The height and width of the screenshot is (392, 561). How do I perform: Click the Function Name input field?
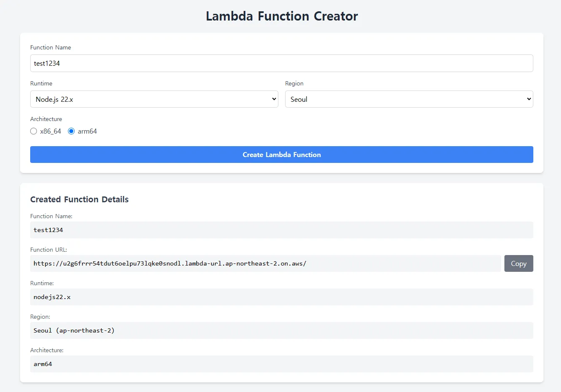tap(282, 63)
